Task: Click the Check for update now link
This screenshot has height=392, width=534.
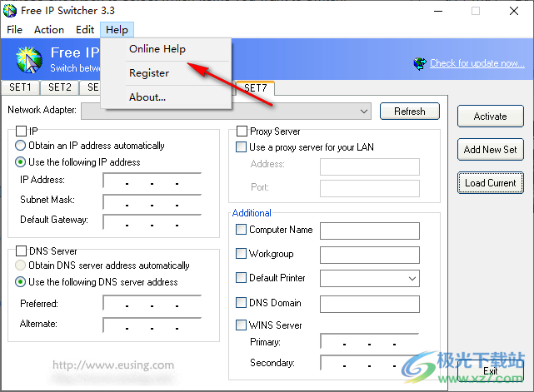Action: tap(477, 63)
